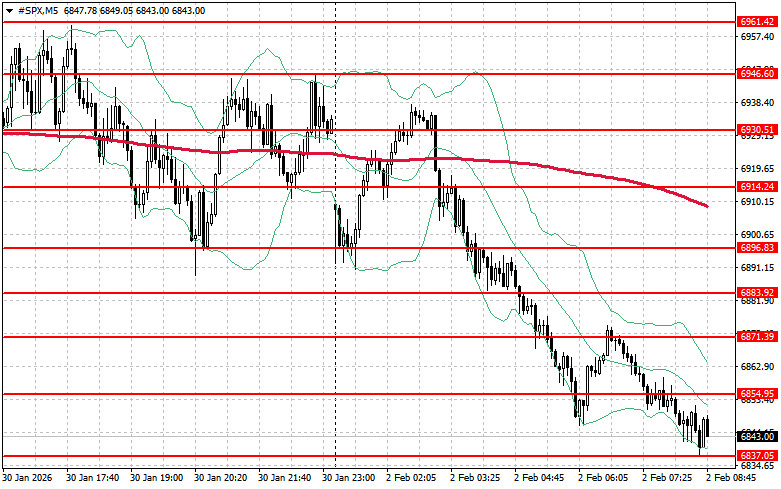Pick the 6883.92 horizontal level label
The width and height of the screenshot is (781, 489).
[x=757, y=293]
